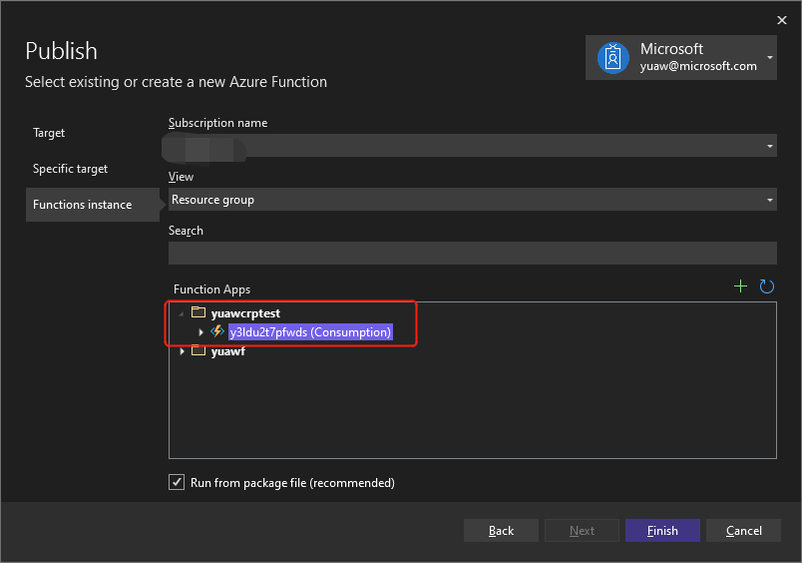Close the Publish dialog
802x563 pixels.
(x=782, y=20)
